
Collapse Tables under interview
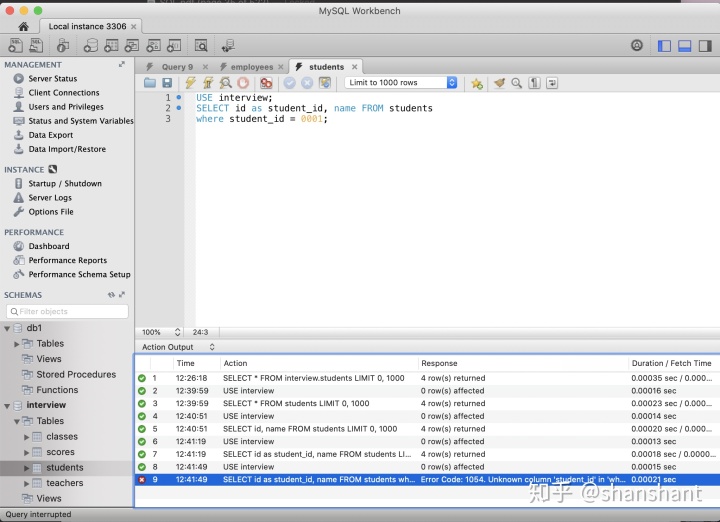pyautogui.click(x=17, y=421)
